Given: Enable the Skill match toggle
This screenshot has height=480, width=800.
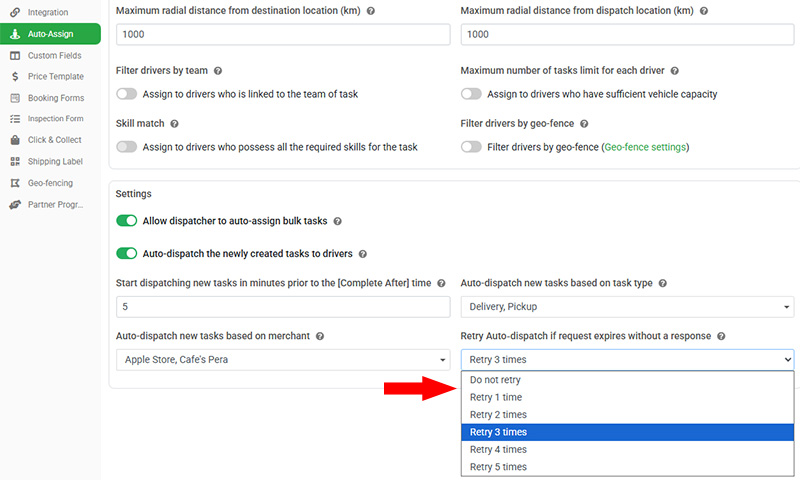Looking at the screenshot, I should (x=127, y=147).
